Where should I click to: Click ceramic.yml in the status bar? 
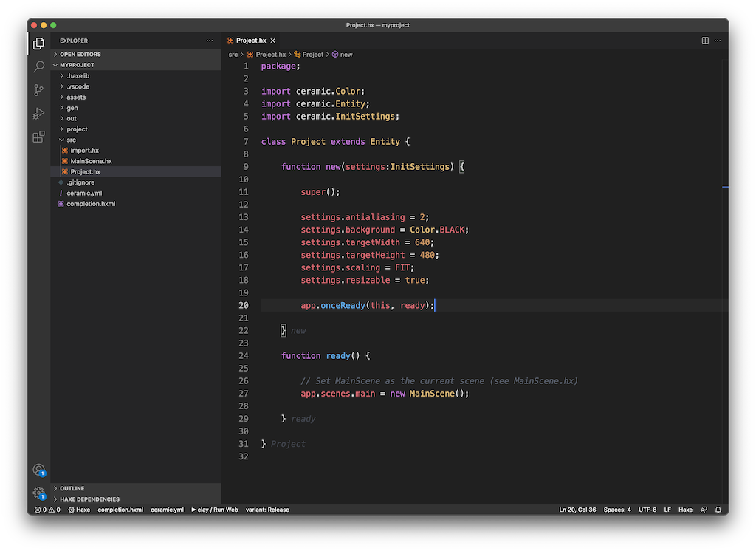pyautogui.click(x=167, y=510)
